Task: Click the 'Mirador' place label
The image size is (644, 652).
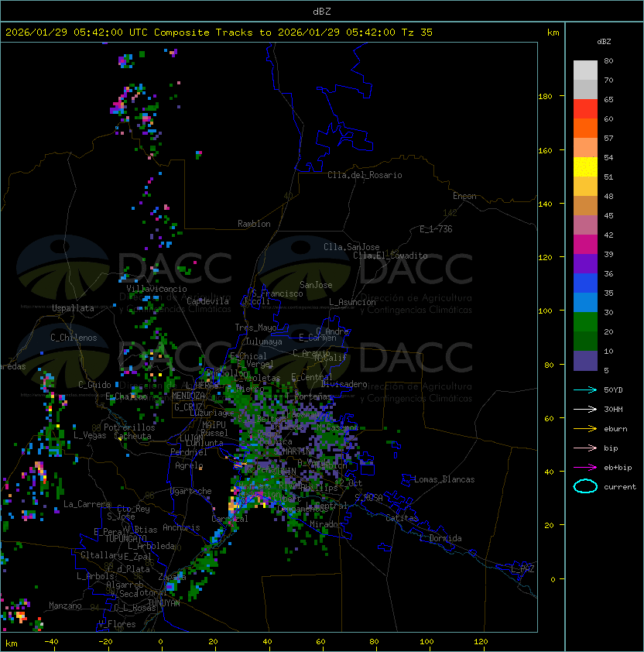Action: pos(326,524)
